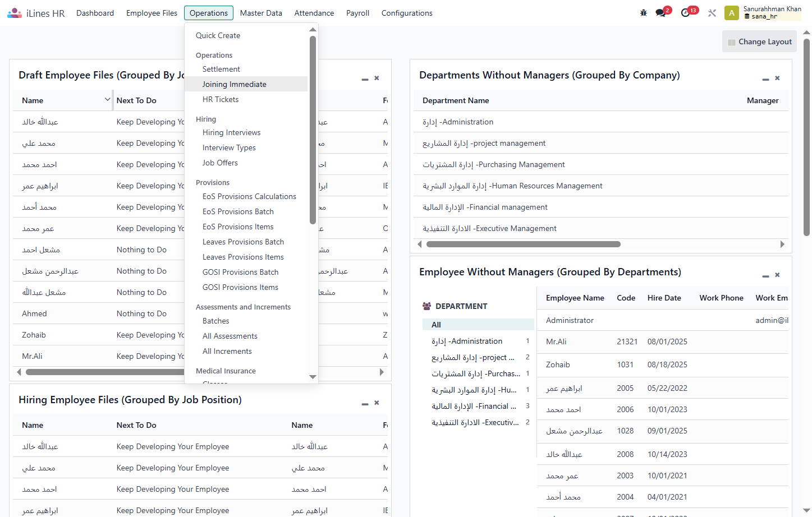812x517 pixels.
Task: Open the debug bug icon menu
Action: [x=644, y=13]
